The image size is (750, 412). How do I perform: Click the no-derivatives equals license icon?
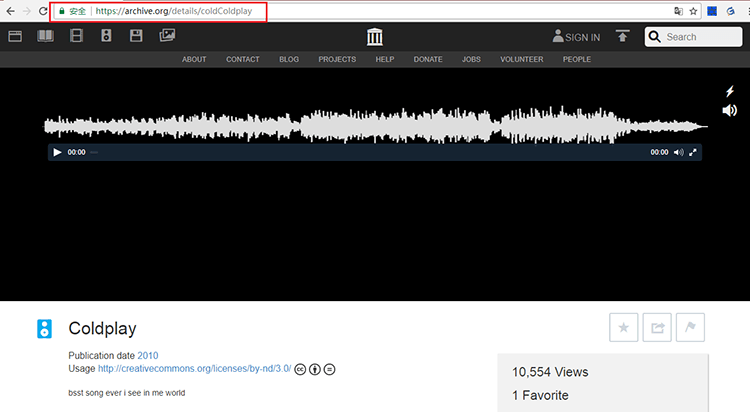click(x=330, y=369)
